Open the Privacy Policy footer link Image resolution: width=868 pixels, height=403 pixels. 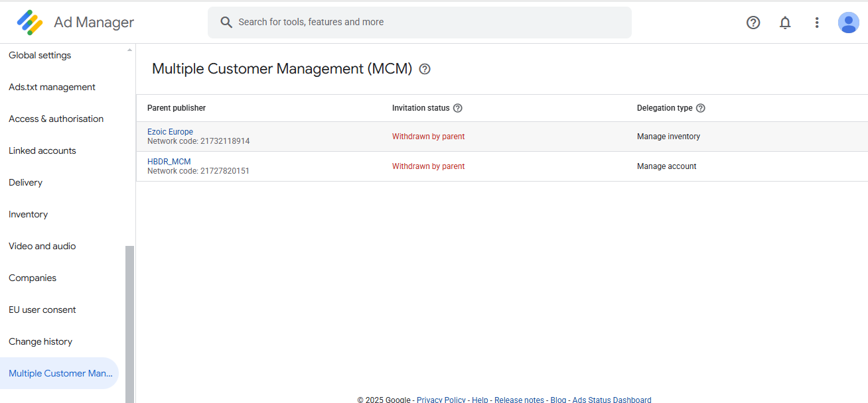[441, 400]
